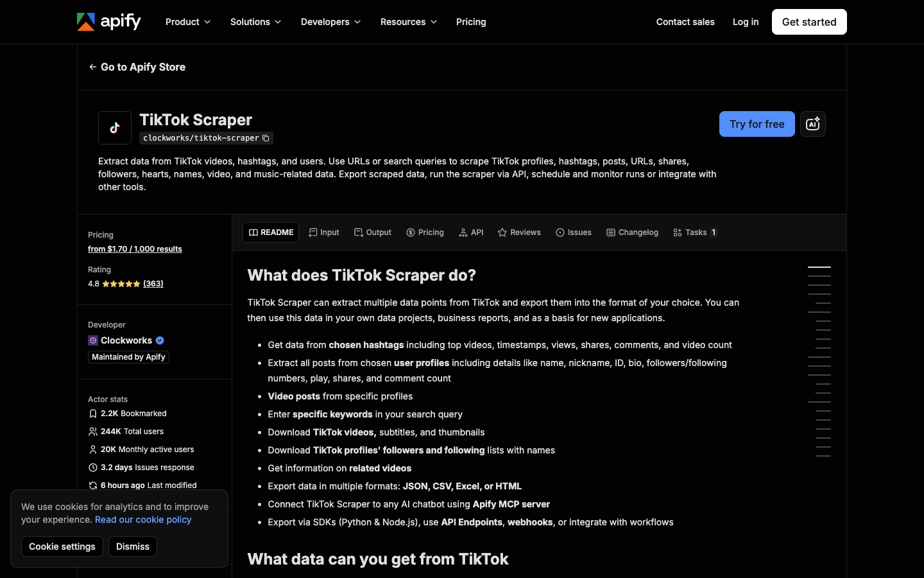This screenshot has height=578, width=924.
Task: Click the TikTok actor icon
Action: (x=115, y=128)
